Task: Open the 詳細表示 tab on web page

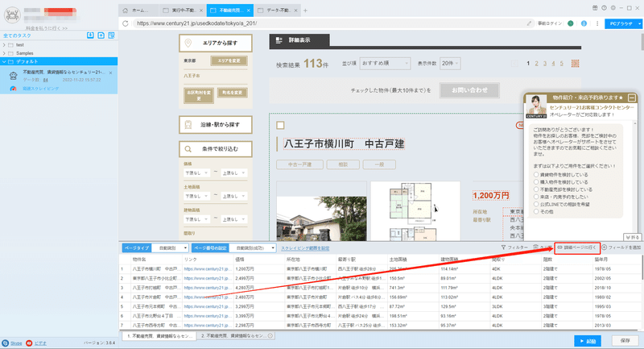Action: pos(299,40)
